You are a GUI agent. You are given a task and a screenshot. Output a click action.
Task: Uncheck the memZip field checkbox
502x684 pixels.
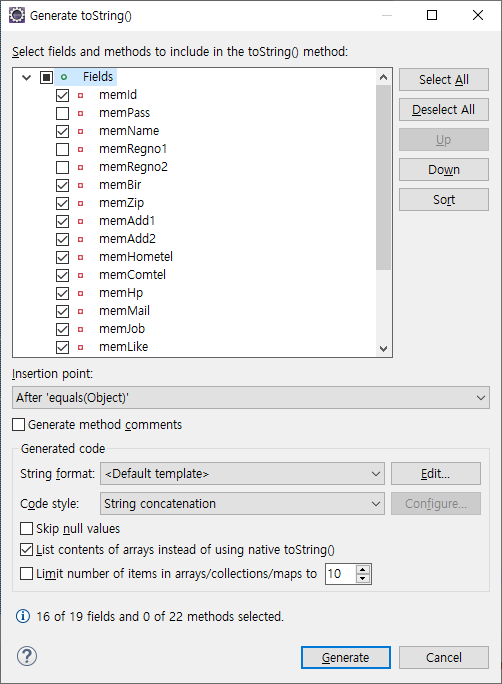coord(62,203)
